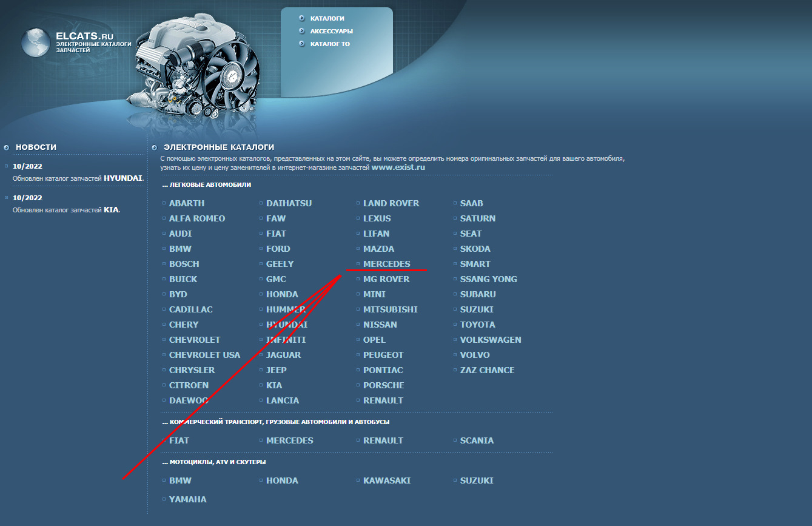Select the LANCIA catalog

283,400
